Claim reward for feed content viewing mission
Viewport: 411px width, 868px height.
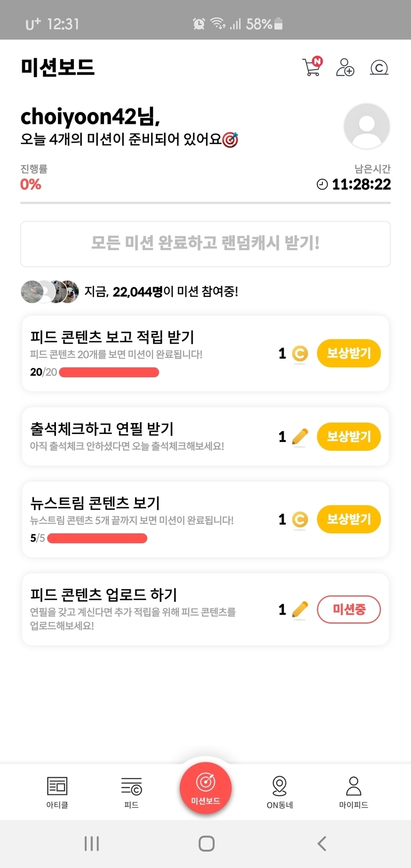[x=349, y=353]
